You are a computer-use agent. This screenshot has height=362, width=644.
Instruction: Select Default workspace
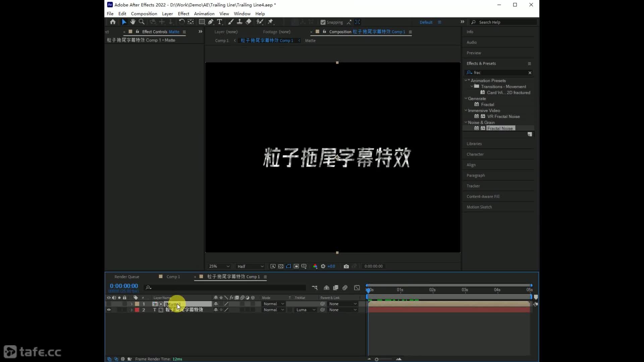pyautogui.click(x=426, y=22)
